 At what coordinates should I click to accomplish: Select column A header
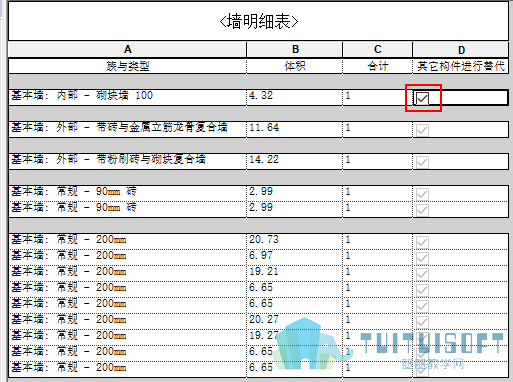[x=127, y=49]
